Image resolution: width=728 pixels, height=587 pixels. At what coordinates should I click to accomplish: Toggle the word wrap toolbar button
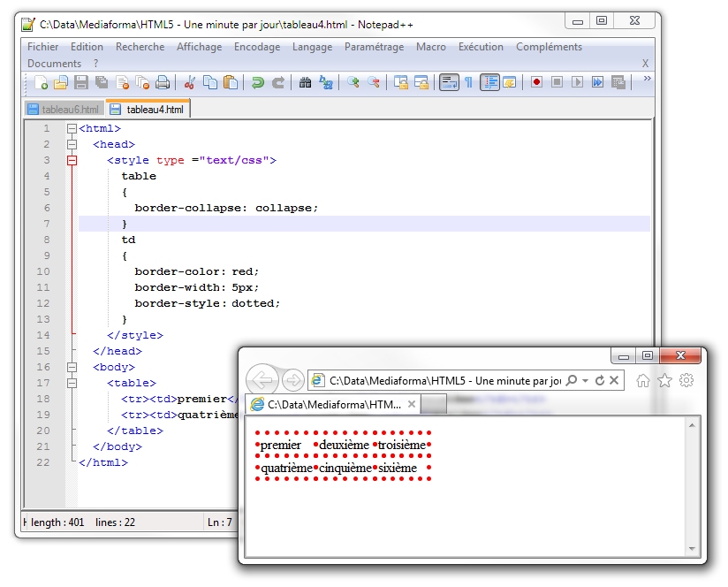(x=449, y=82)
